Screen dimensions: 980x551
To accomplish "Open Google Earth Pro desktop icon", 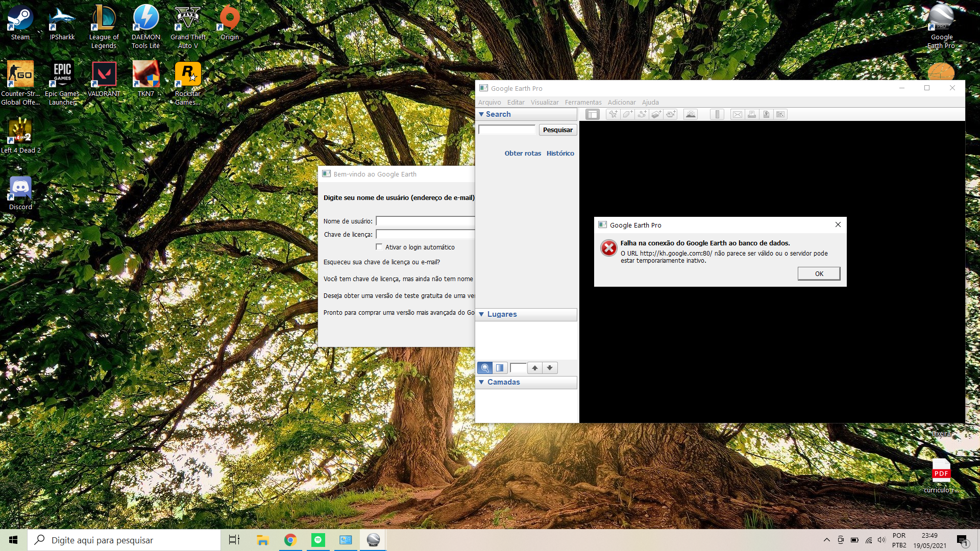I will coord(941,27).
